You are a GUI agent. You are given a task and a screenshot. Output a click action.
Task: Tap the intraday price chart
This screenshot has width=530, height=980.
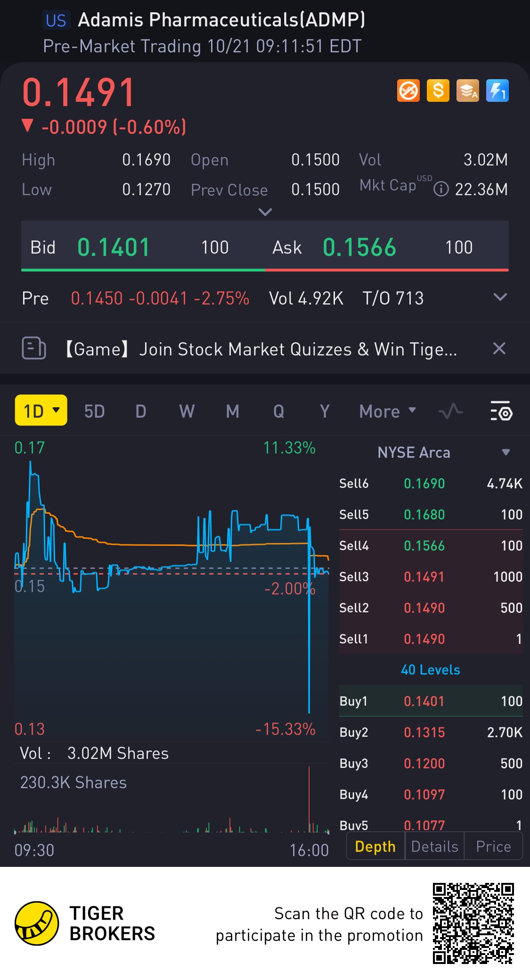171,588
